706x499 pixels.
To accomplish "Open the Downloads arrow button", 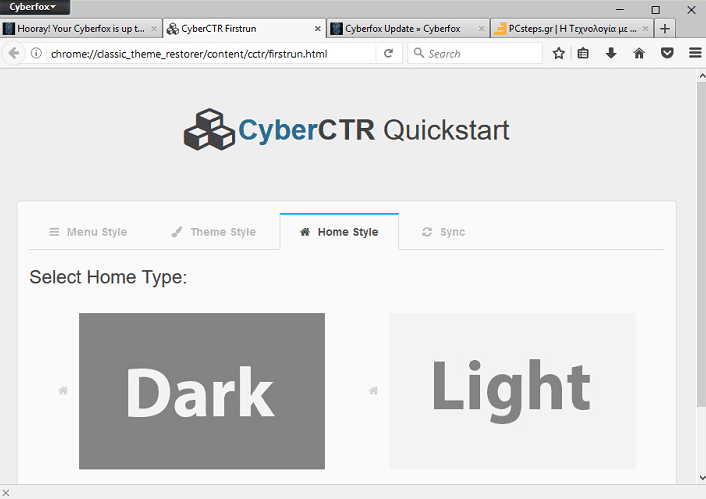I will [x=611, y=54].
